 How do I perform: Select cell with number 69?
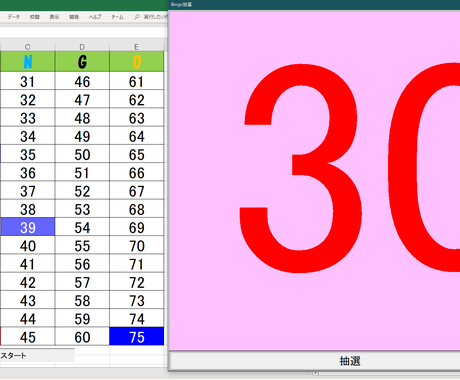(x=137, y=228)
